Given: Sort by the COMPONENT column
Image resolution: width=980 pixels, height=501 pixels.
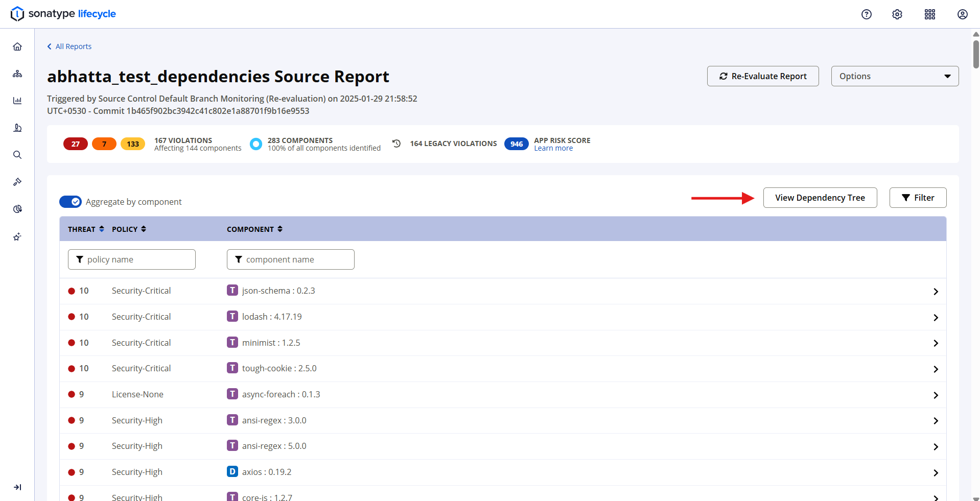Looking at the screenshot, I should click(x=254, y=229).
